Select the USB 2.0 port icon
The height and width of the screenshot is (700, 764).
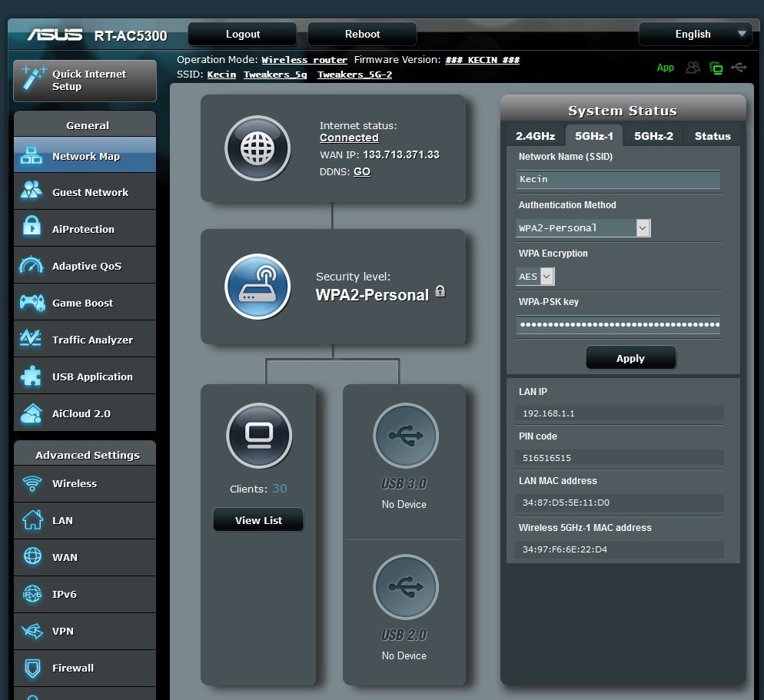click(x=405, y=586)
